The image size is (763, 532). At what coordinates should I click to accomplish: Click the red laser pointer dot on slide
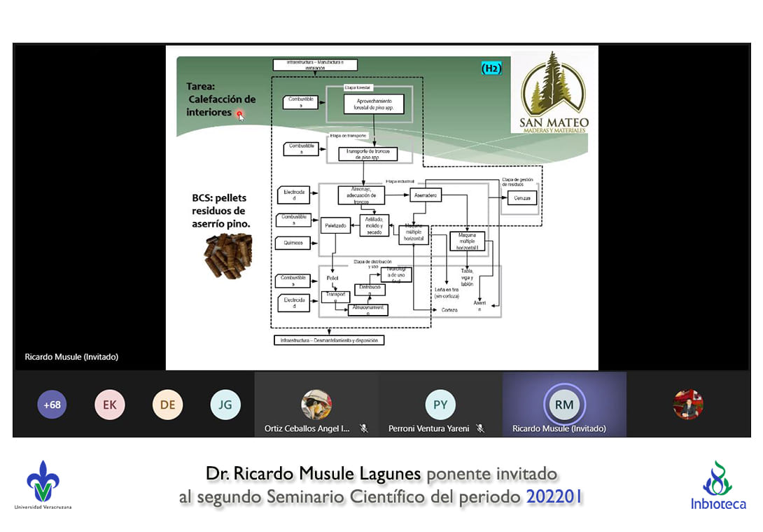coord(239,113)
